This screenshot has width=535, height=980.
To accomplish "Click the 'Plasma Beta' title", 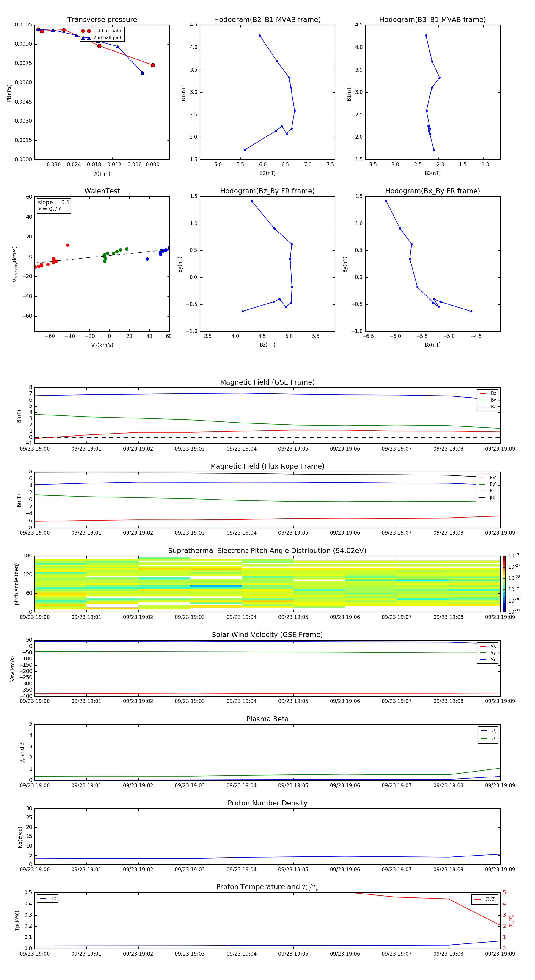I will pos(267,719).
